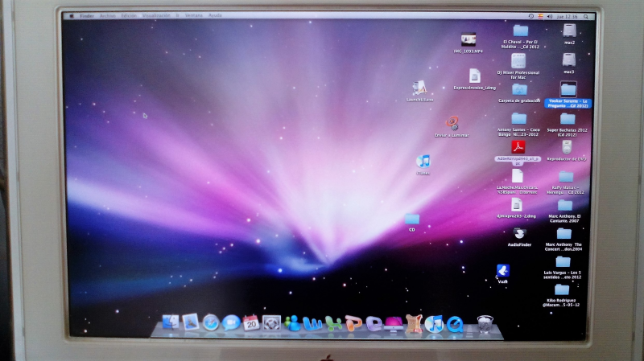Screen dimensions: 644x361
Task: Open QuickTime Player in dock
Action: (455, 324)
